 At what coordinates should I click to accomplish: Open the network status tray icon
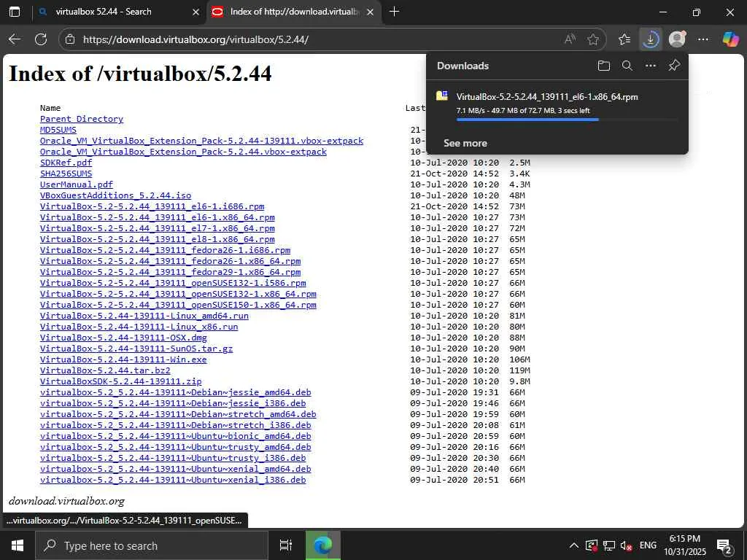pos(609,545)
